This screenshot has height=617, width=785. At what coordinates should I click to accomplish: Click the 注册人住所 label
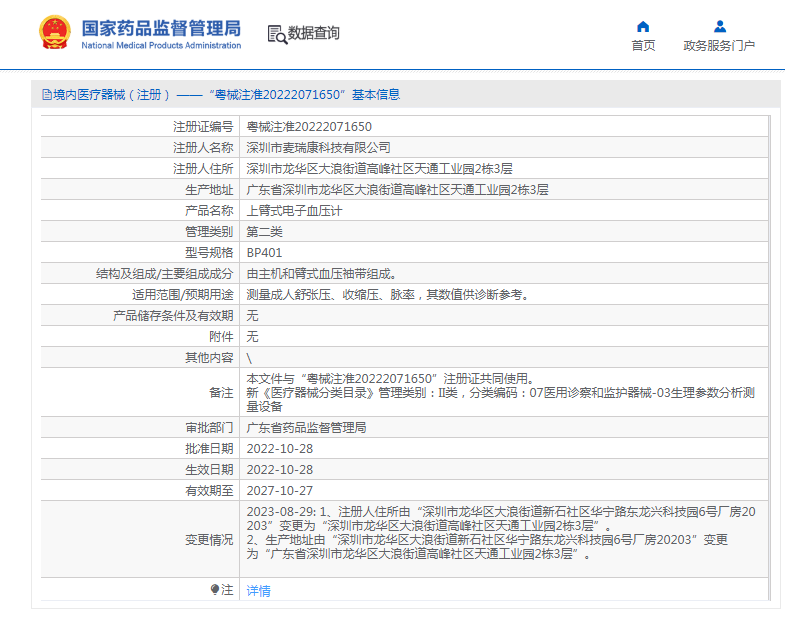pos(203,169)
